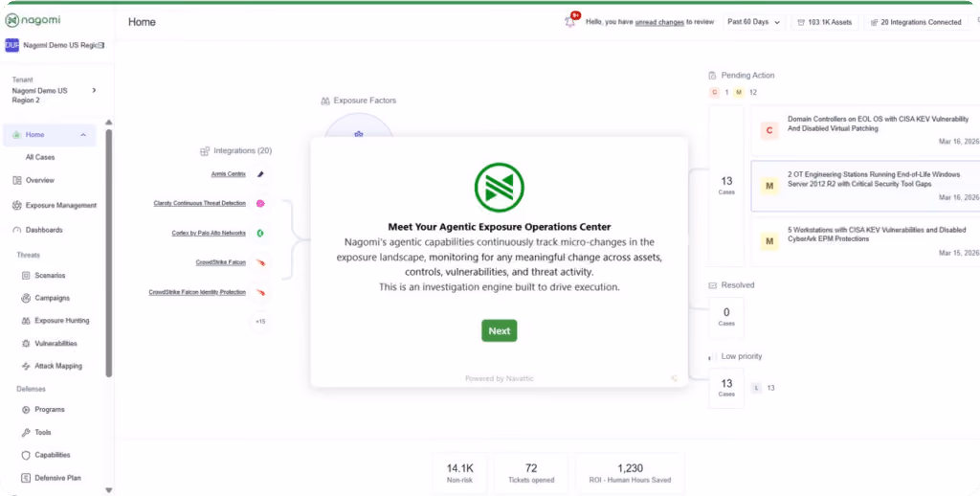Collapse the Home menu chevron
980x496 pixels.
tap(83, 135)
